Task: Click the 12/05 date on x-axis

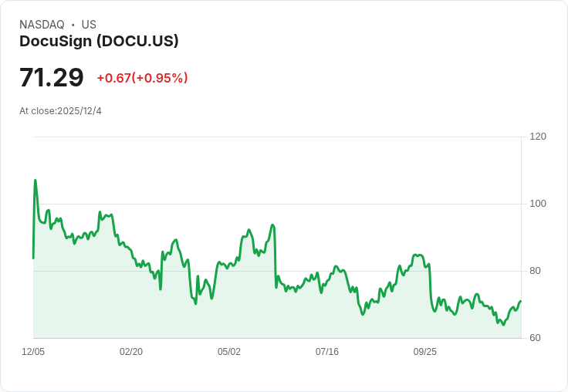Action: click(33, 352)
